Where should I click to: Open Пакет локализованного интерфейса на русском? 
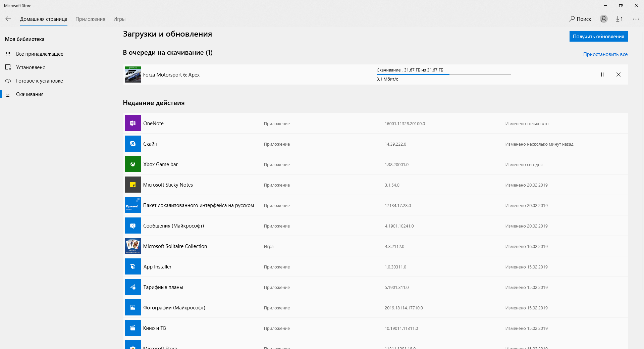(199, 205)
